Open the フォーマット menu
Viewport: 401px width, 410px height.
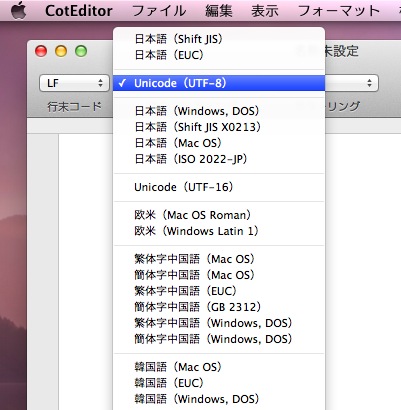click(x=339, y=11)
